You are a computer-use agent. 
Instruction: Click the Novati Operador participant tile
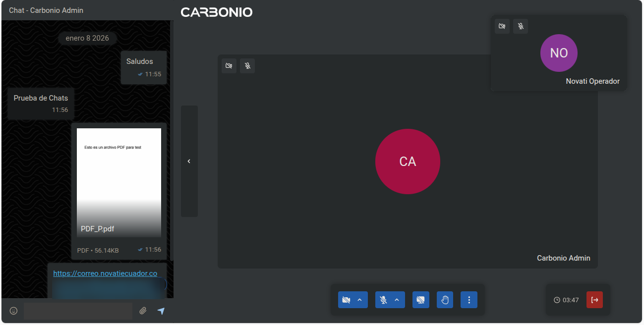point(559,59)
